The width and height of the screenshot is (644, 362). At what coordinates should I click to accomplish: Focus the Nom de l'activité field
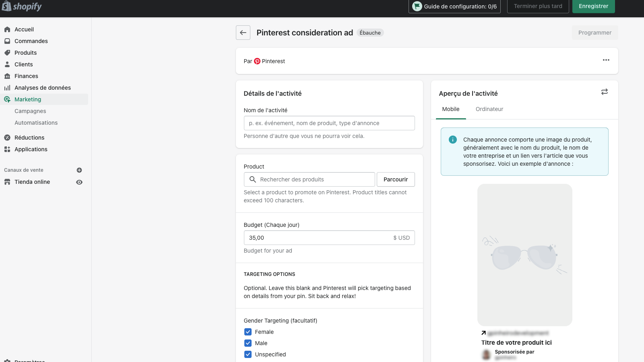329,123
